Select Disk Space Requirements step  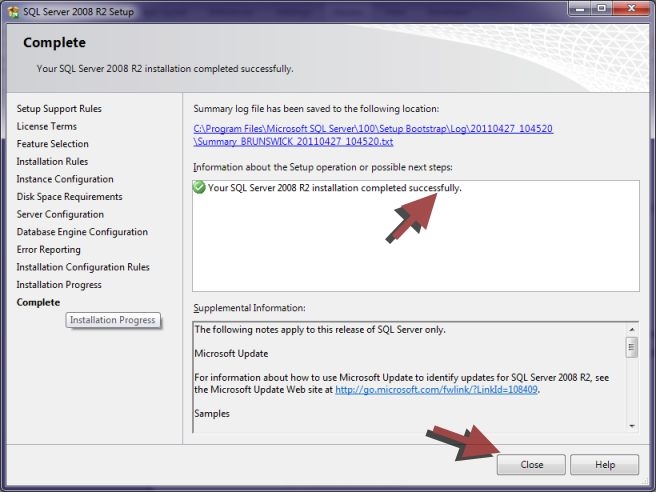coord(69,197)
